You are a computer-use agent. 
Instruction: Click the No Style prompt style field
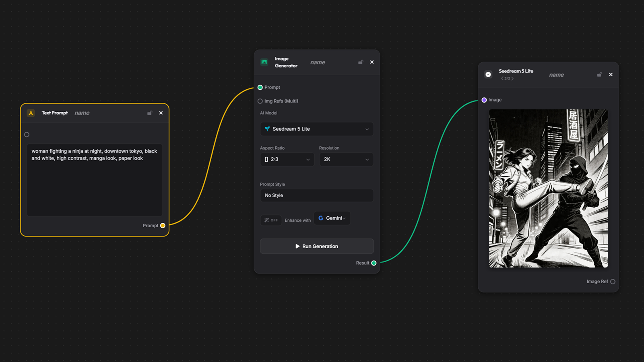pyautogui.click(x=317, y=195)
